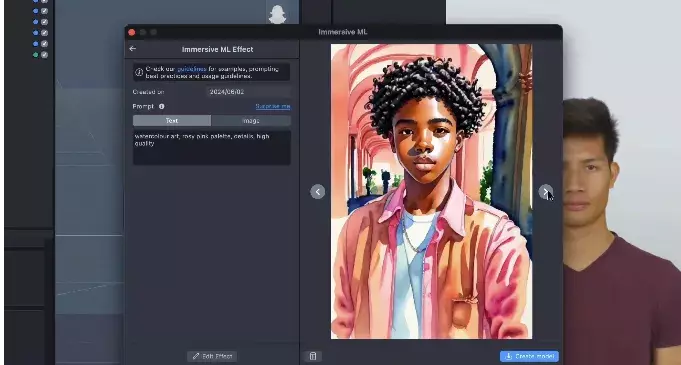The width and height of the screenshot is (681, 365).
Task: Click the Created on date field
Action: click(x=248, y=92)
